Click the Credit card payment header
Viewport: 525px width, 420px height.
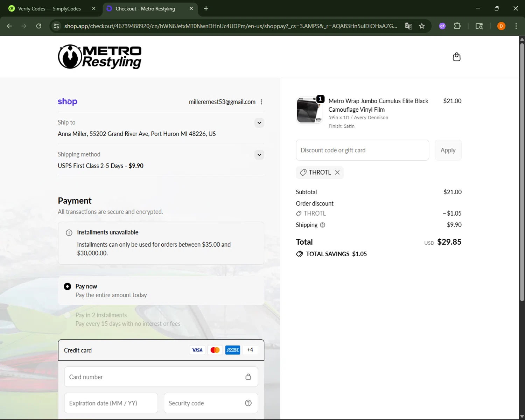pyautogui.click(x=161, y=350)
